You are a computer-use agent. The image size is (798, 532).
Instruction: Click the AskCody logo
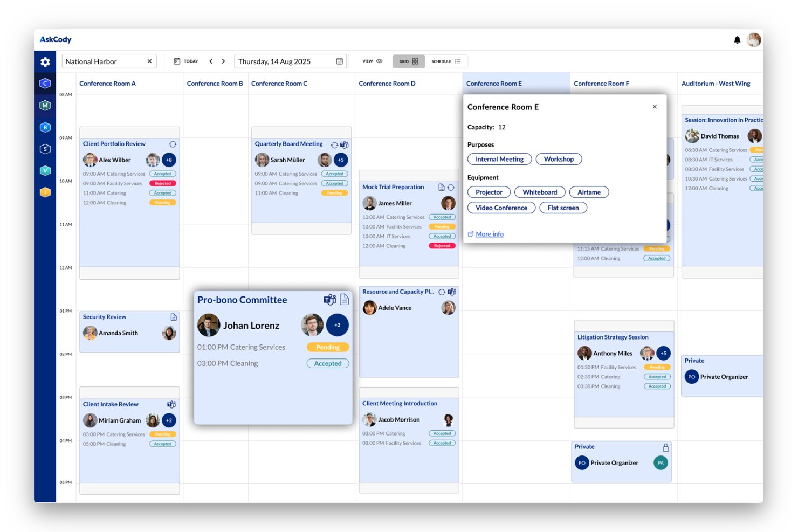pyautogui.click(x=56, y=39)
